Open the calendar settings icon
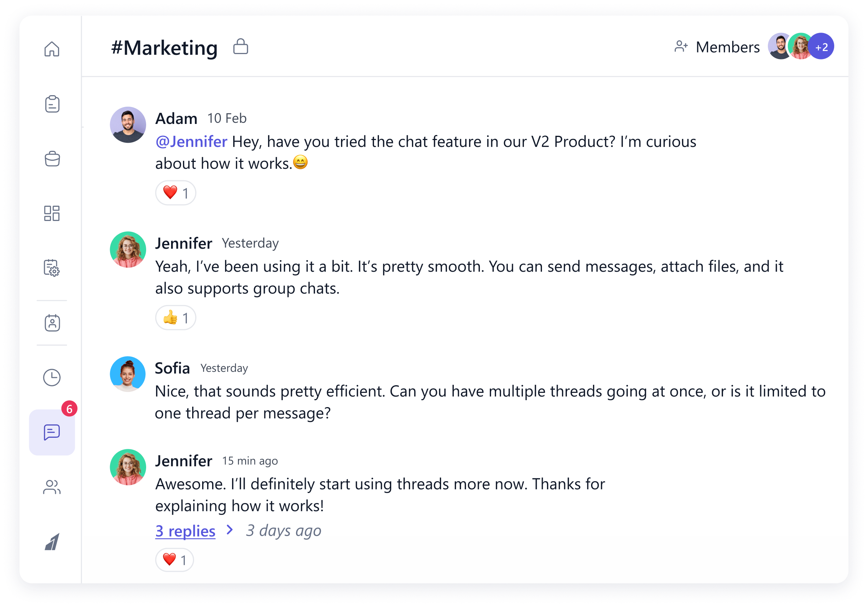868x607 pixels. pos(52,268)
